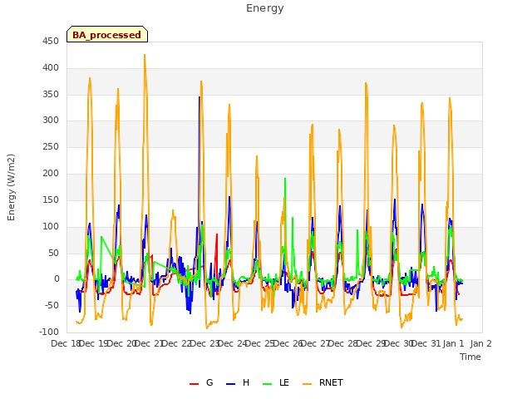Viewport: 532px width, 399px height.
Task: Click the Jan 1 x-axis label
Action: tap(453, 343)
